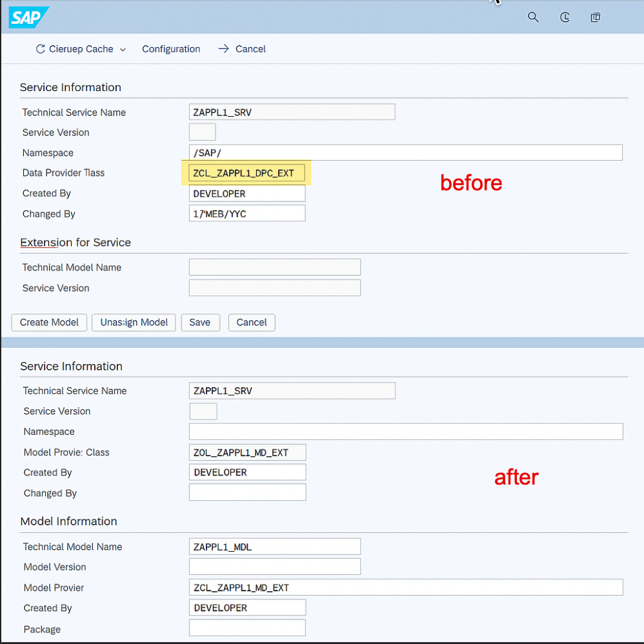
Task: Click the ZAPPL1_MDL model name field
Action: pyautogui.click(x=275, y=547)
